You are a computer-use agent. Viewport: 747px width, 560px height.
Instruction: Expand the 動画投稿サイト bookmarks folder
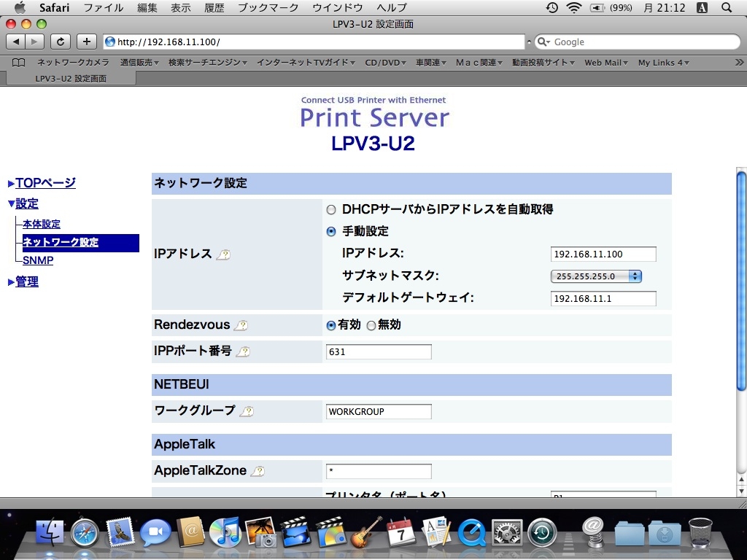pyautogui.click(x=543, y=63)
